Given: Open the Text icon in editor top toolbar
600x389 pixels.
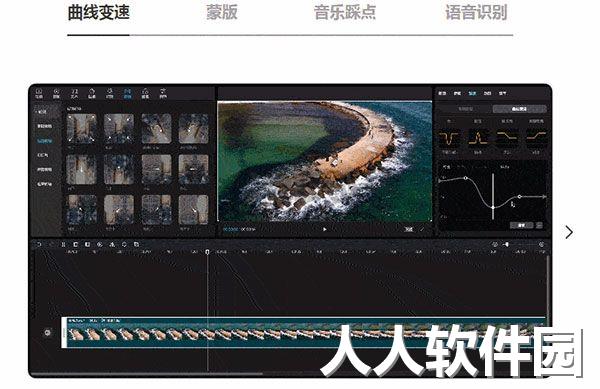Looking at the screenshot, I should pyautogui.click(x=75, y=93).
